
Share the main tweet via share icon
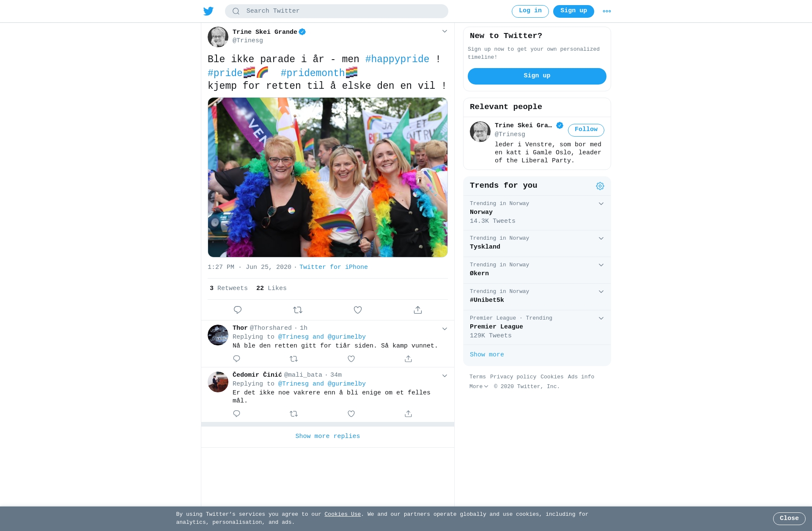(x=418, y=310)
